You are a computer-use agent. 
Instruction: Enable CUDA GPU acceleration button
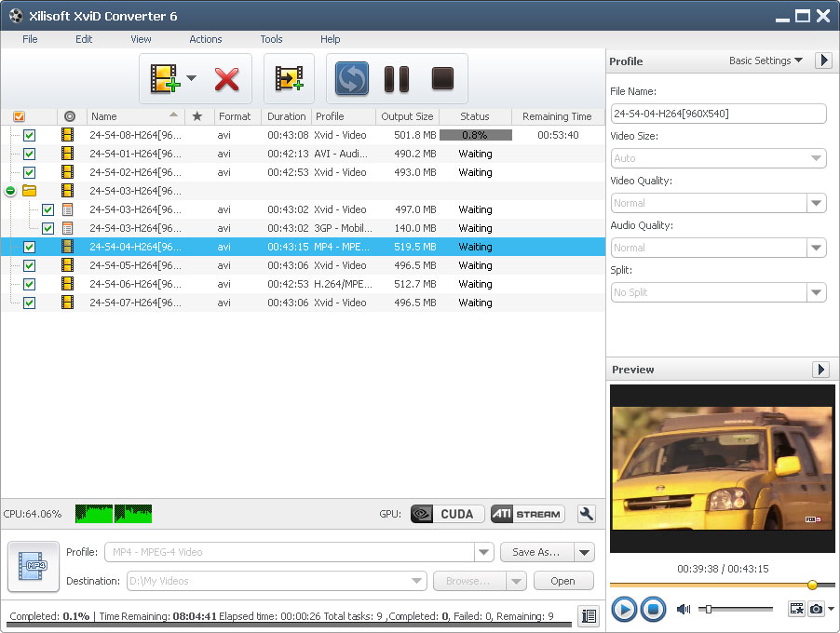tap(448, 514)
